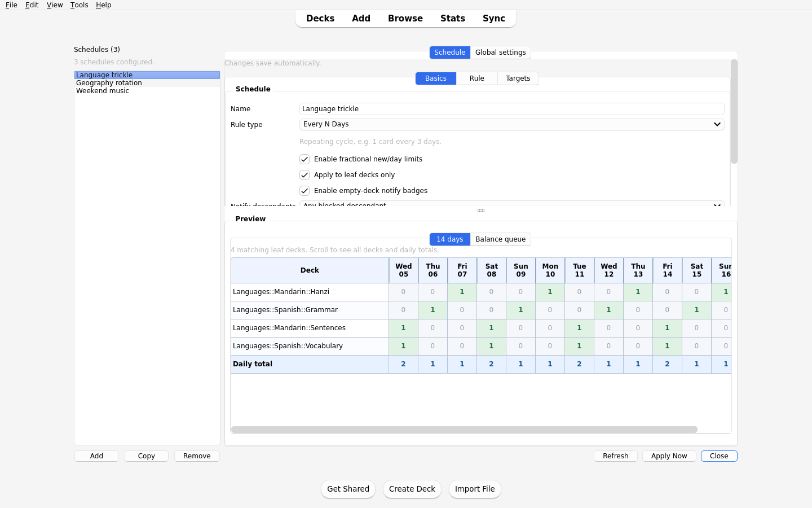Click the Get Shared button
The image size is (812, 508).
click(348, 489)
